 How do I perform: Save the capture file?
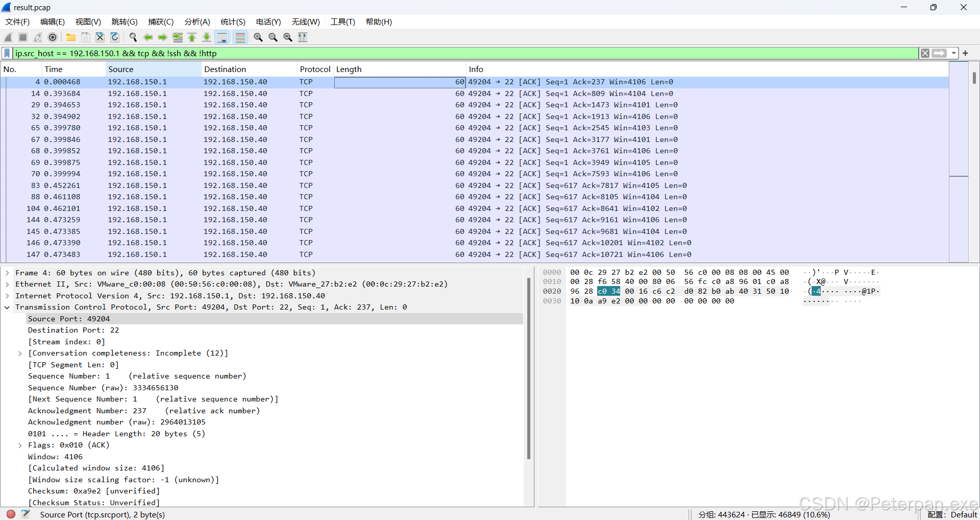[86, 37]
